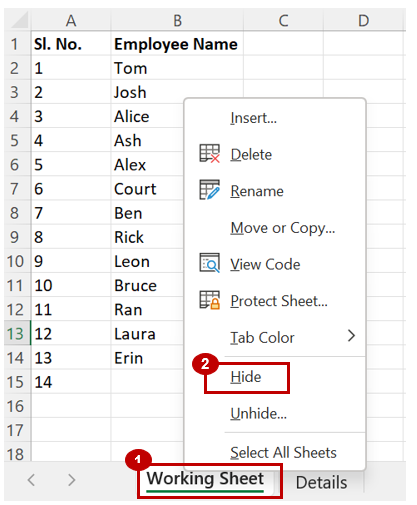
Task: Click the Delete sheet icon
Action: tap(209, 154)
